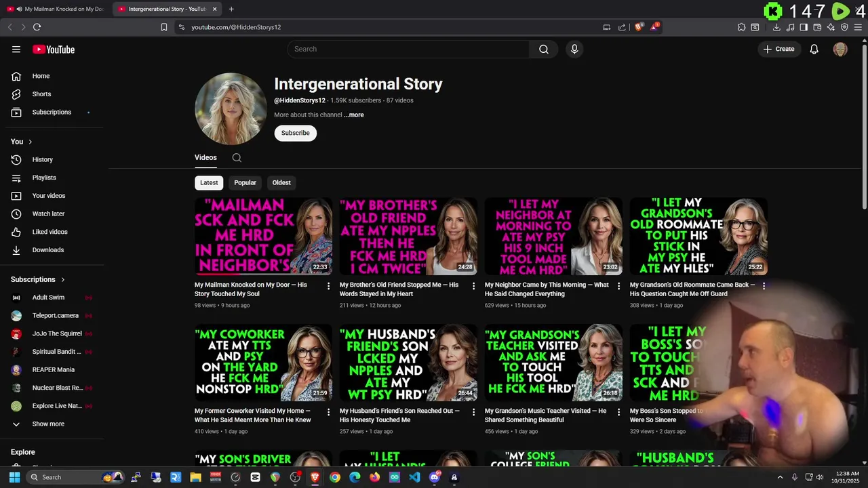The image size is (868, 488).
Task: Click the Windows taskbar search box
Action: (x=76, y=477)
